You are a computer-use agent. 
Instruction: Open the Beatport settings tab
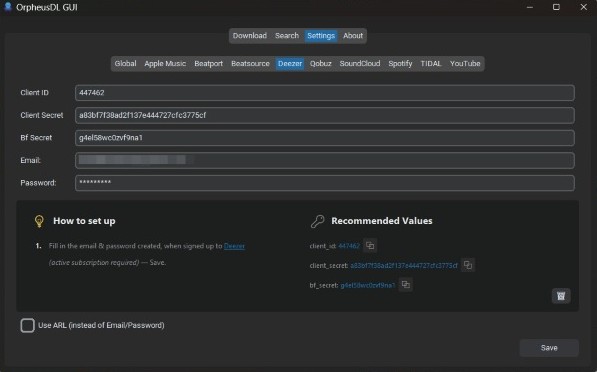click(209, 64)
